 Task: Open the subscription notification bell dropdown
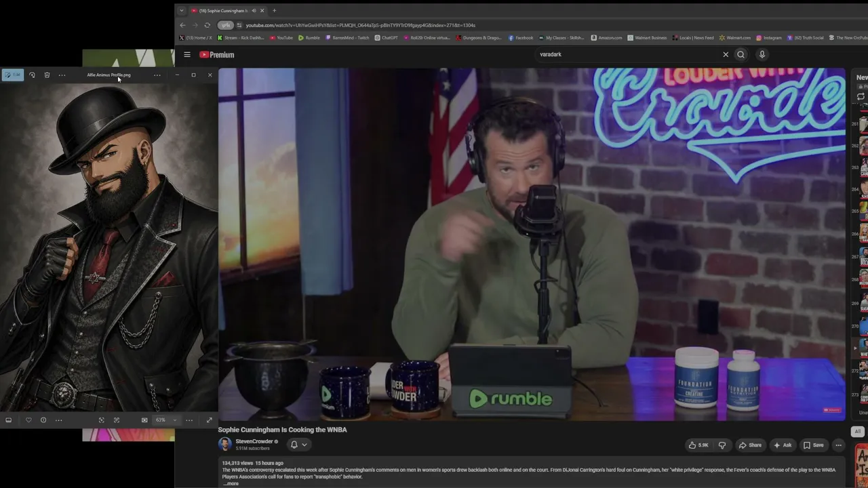point(298,445)
